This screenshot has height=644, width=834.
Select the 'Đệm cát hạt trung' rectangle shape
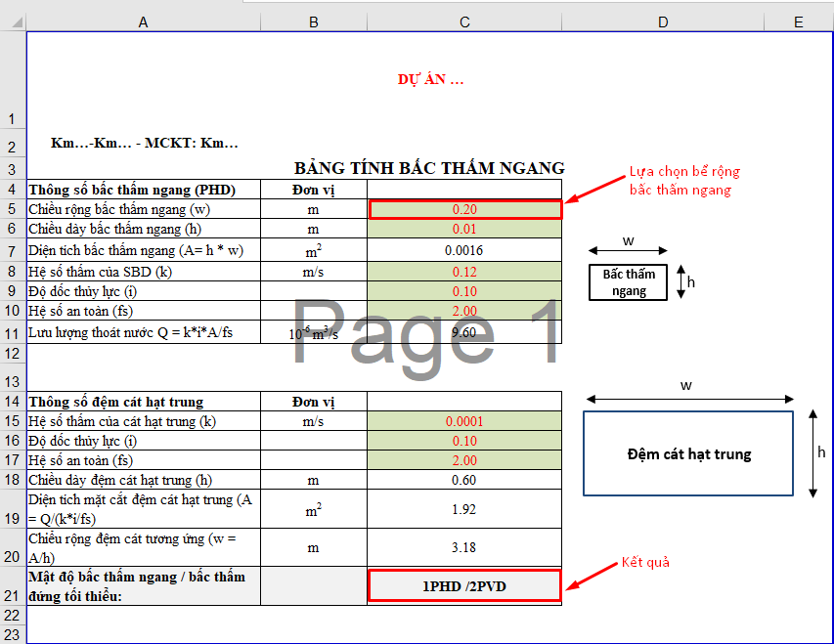coord(688,453)
